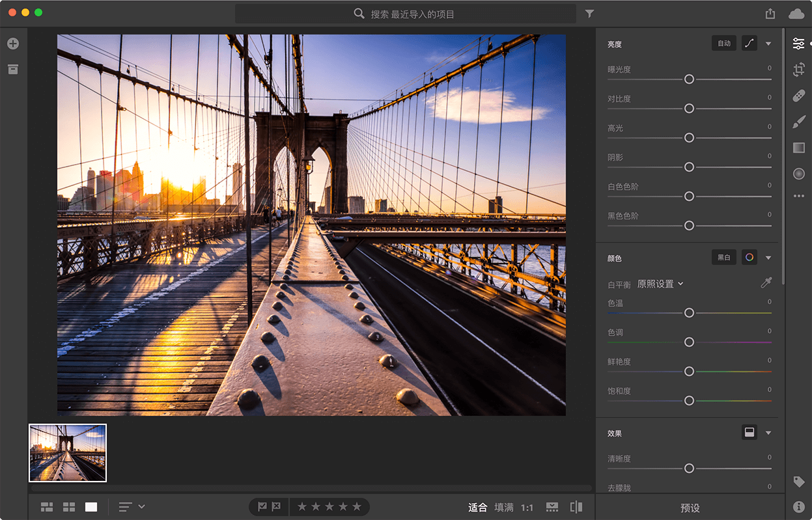Collapse the 颜色 panel triangle
Image resolution: width=812 pixels, height=520 pixels.
click(x=768, y=258)
